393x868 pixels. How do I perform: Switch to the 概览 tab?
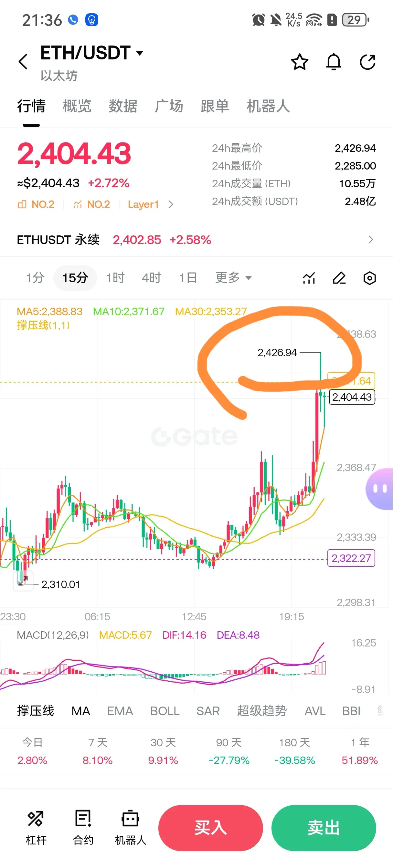tap(77, 106)
